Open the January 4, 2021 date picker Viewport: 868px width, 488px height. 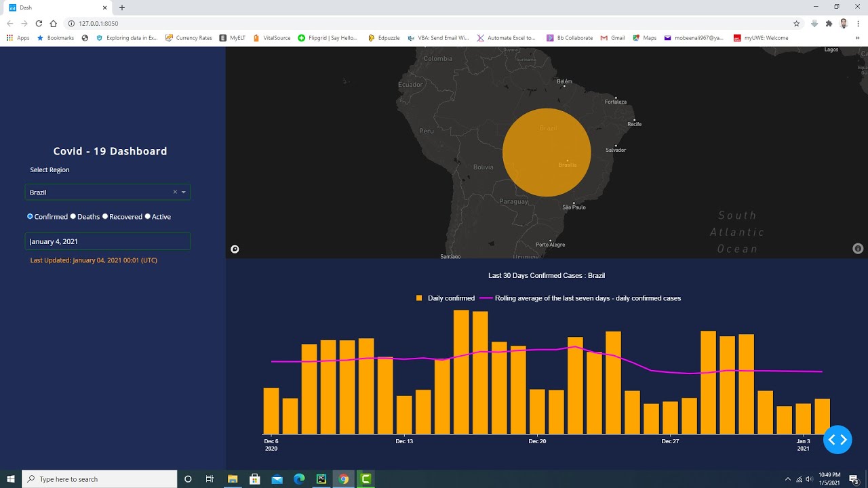point(107,241)
